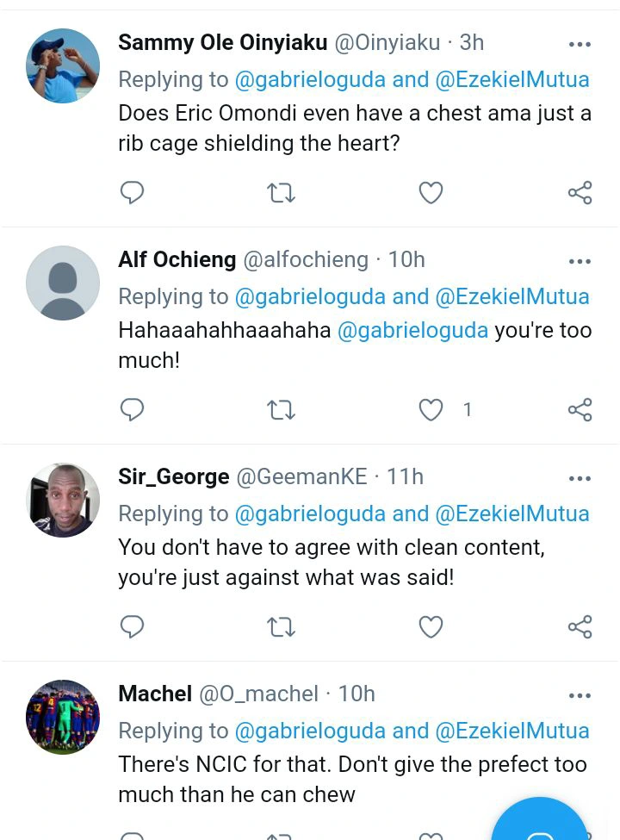Like Sir_George's tweet

coord(431,626)
